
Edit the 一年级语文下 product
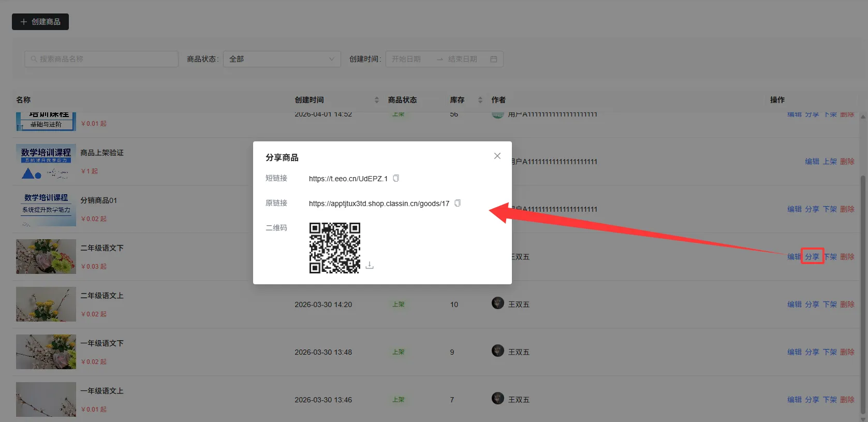[x=795, y=352]
